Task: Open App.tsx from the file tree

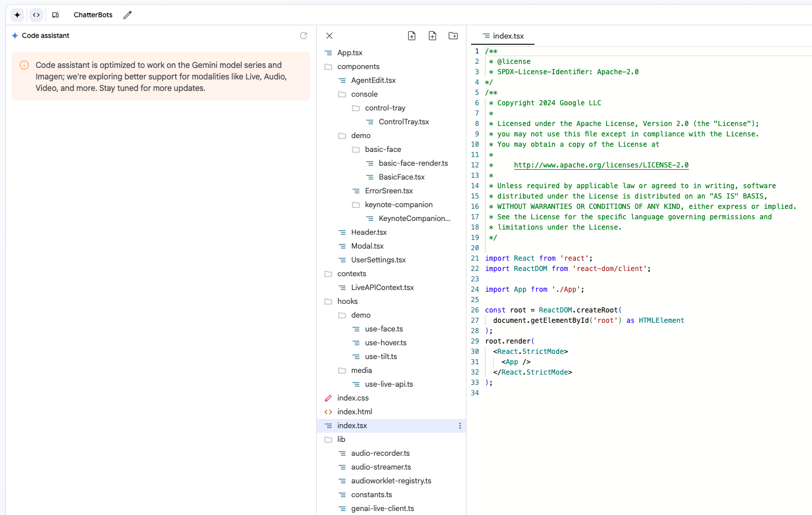Action: point(350,53)
